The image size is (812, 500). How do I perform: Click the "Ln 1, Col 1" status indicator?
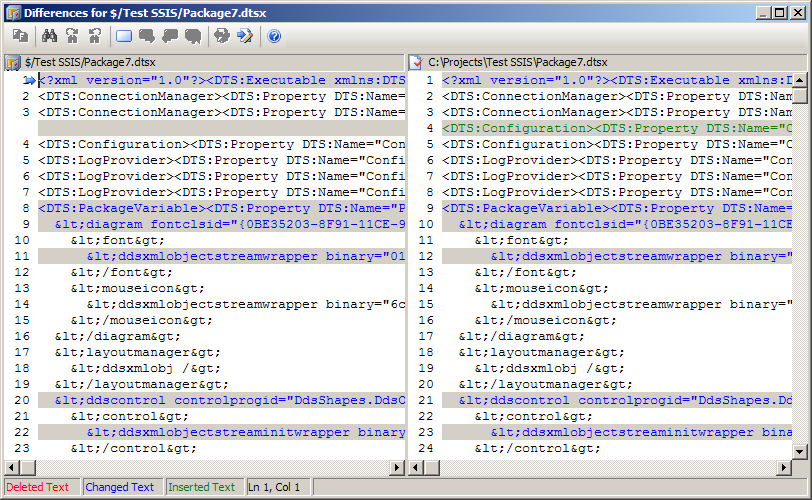point(274,487)
